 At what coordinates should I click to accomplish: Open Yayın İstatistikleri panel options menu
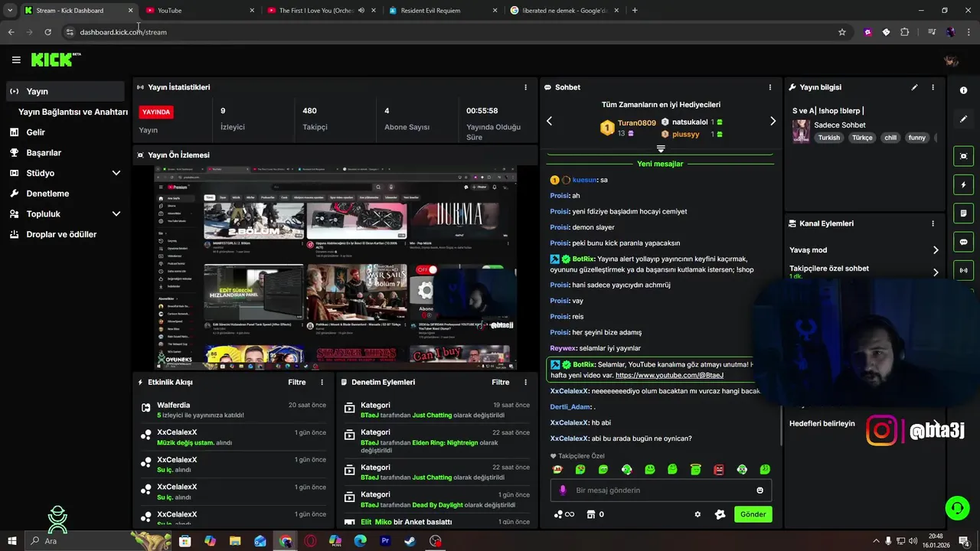tap(525, 87)
